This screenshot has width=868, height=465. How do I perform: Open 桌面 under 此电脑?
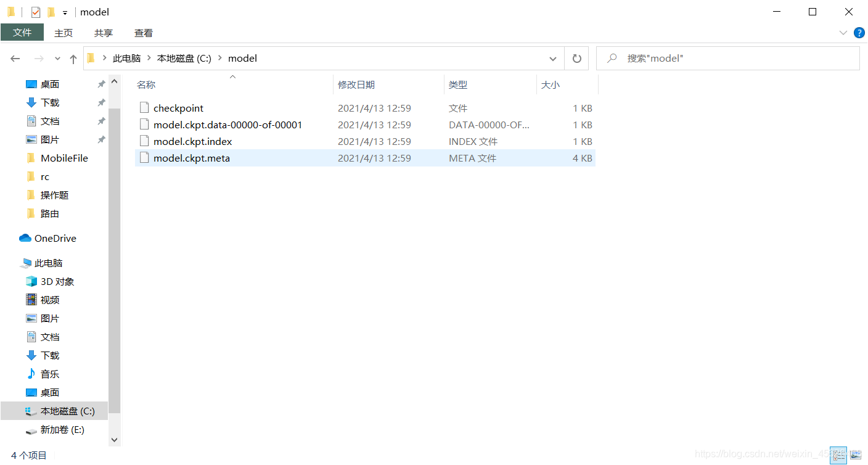click(x=50, y=392)
